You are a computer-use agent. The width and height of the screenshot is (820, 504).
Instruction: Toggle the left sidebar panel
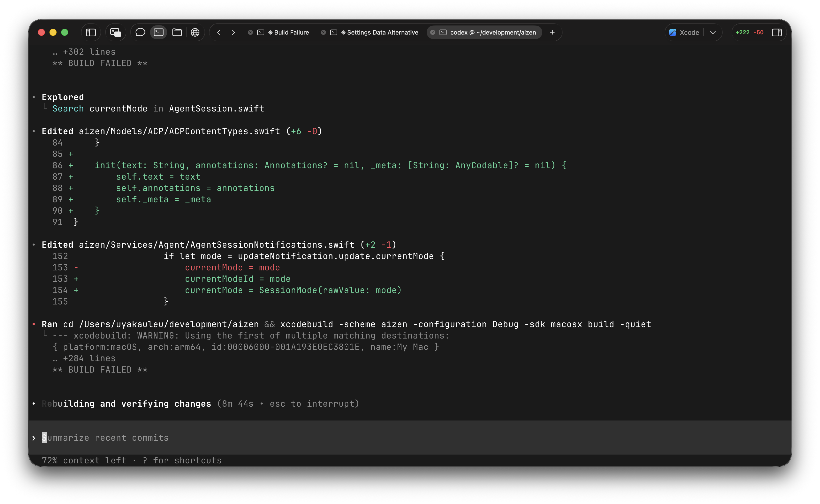click(91, 32)
